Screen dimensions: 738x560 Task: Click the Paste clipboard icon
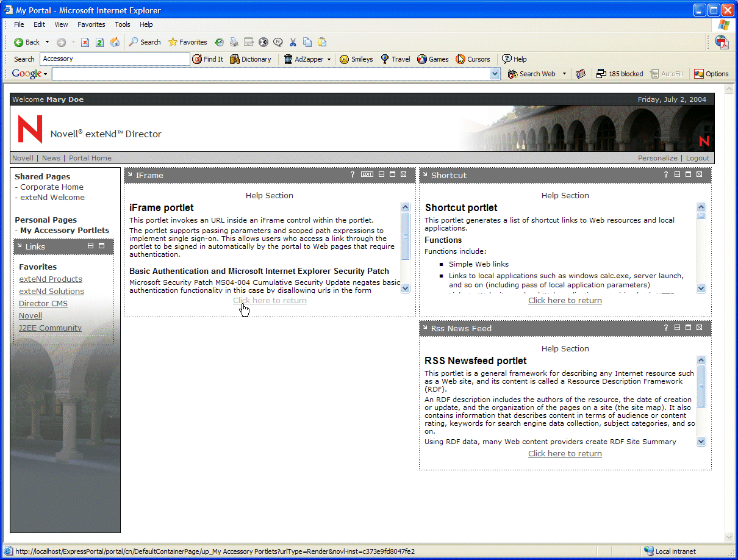[322, 42]
